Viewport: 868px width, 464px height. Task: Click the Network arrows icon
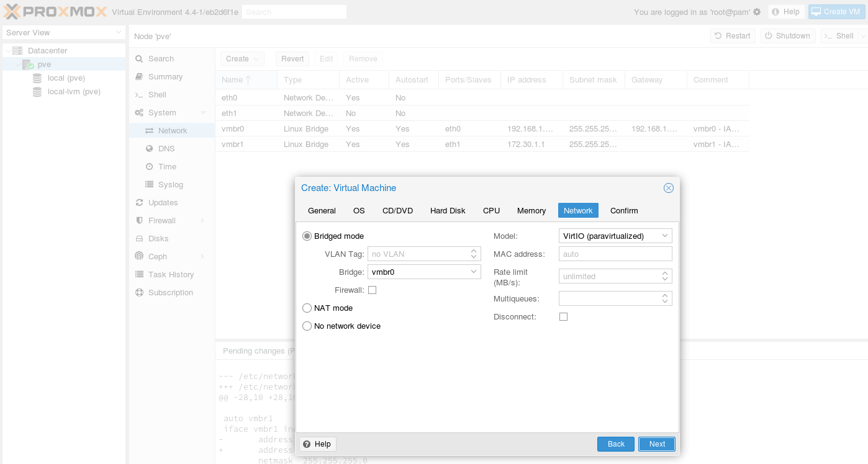(x=149, y=130)
